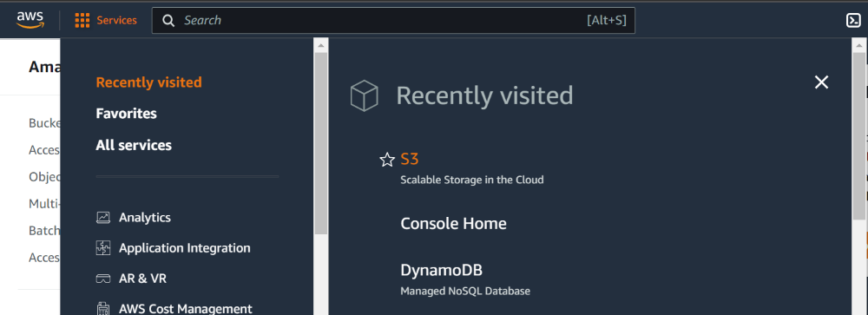The width and height of the screenshot is (868, 315).
Task: Open the Application Integration category
Action: pyautogui.click(x=184, y=248)
